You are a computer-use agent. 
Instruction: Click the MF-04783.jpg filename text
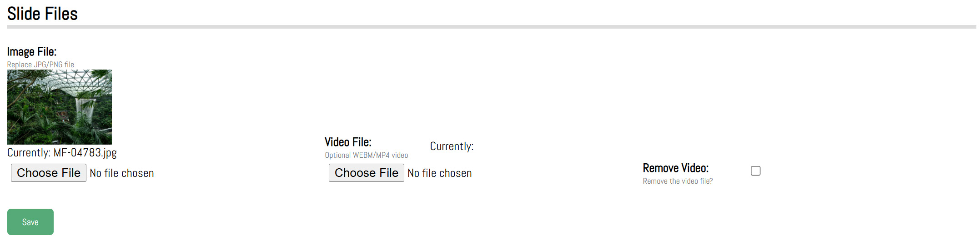[x=85, y=153]
